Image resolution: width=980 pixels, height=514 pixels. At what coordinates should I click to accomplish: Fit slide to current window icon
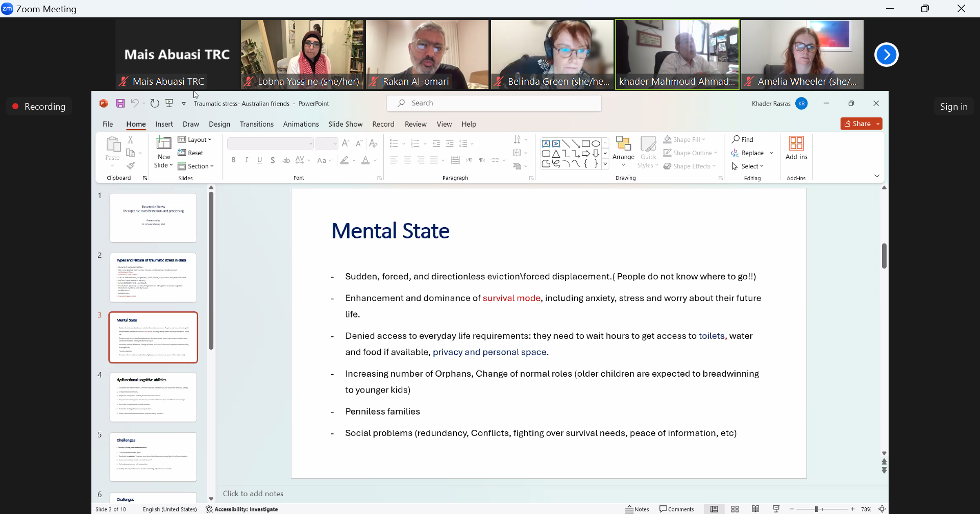(882, 509)
